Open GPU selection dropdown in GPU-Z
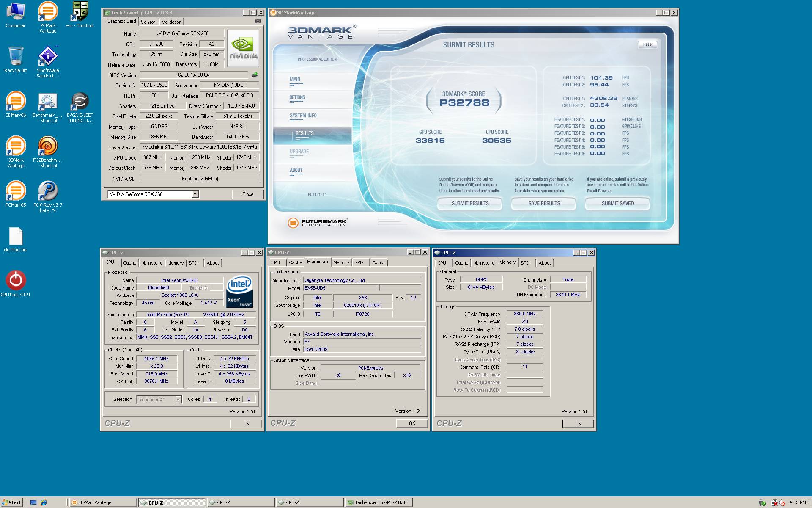The image size is (812, 508). coord(195,194)
